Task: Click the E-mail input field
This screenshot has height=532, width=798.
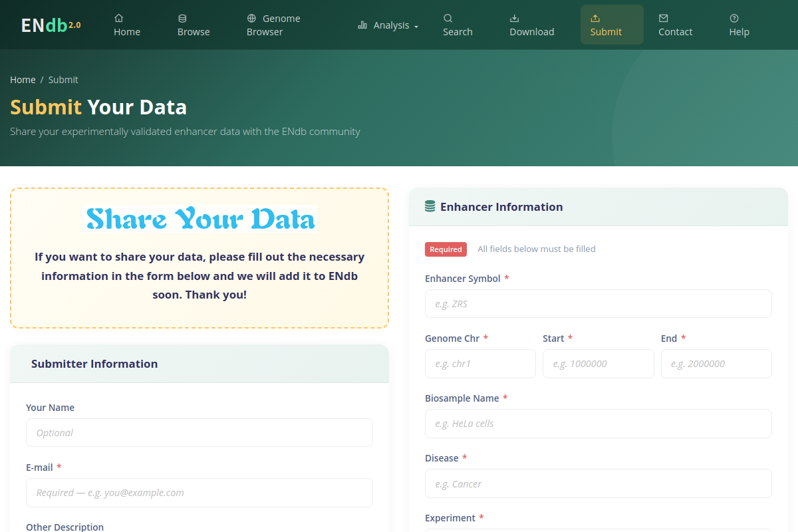Action: (199, 493)
